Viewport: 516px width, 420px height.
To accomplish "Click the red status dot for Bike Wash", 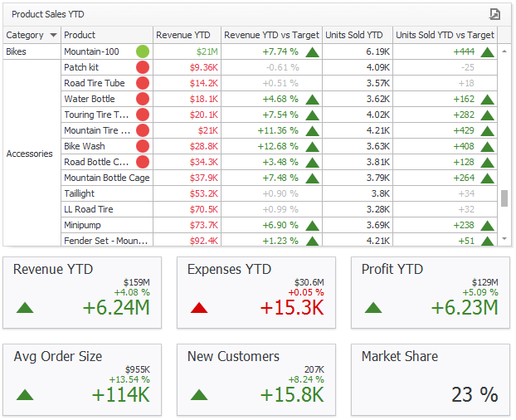I will pos(143,146).
